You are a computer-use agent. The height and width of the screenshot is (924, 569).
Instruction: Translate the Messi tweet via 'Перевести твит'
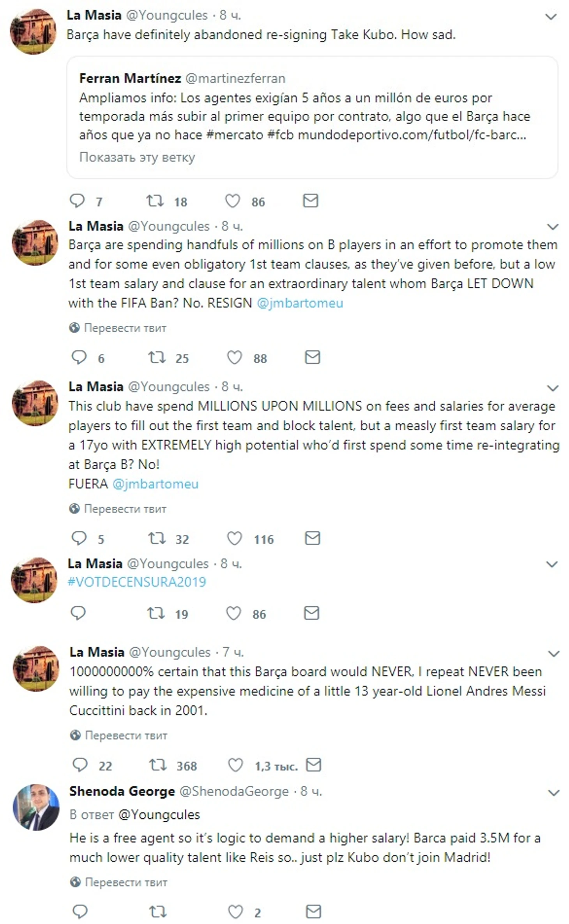pyautogui.click(x=126, y=735)
